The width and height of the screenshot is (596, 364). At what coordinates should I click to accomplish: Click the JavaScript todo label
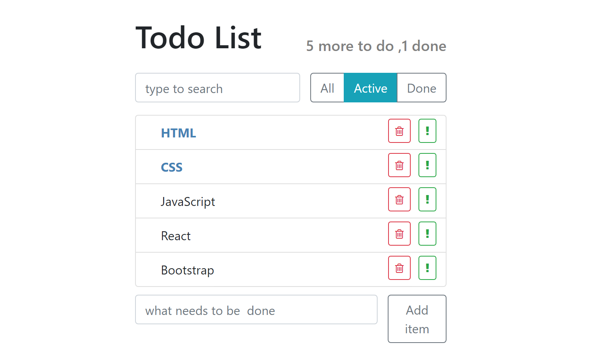188,202
